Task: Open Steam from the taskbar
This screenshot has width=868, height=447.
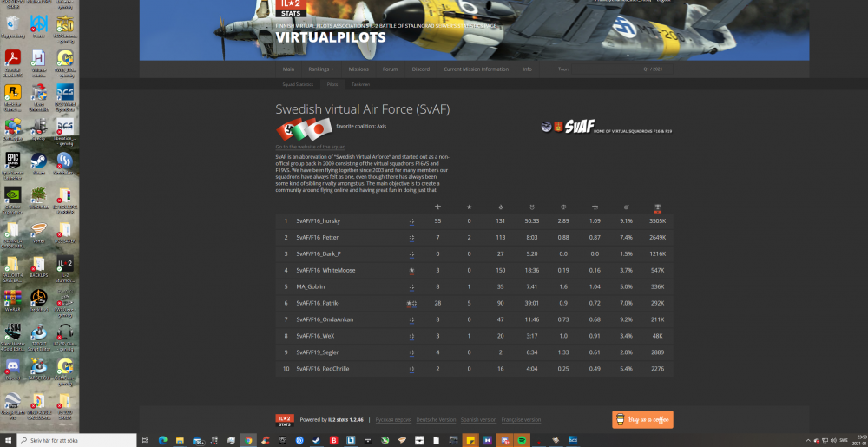Action: click(316, 440)
